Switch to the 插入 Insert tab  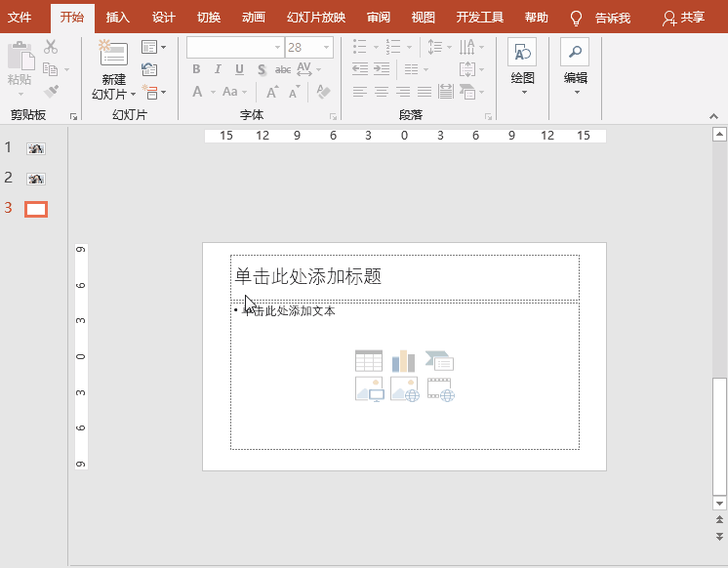coord(117,18)
